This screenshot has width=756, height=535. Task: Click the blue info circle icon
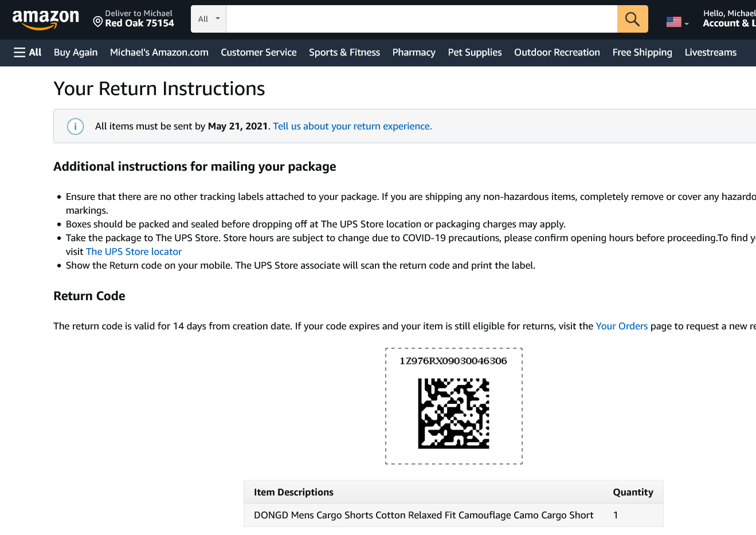[75, 127]
